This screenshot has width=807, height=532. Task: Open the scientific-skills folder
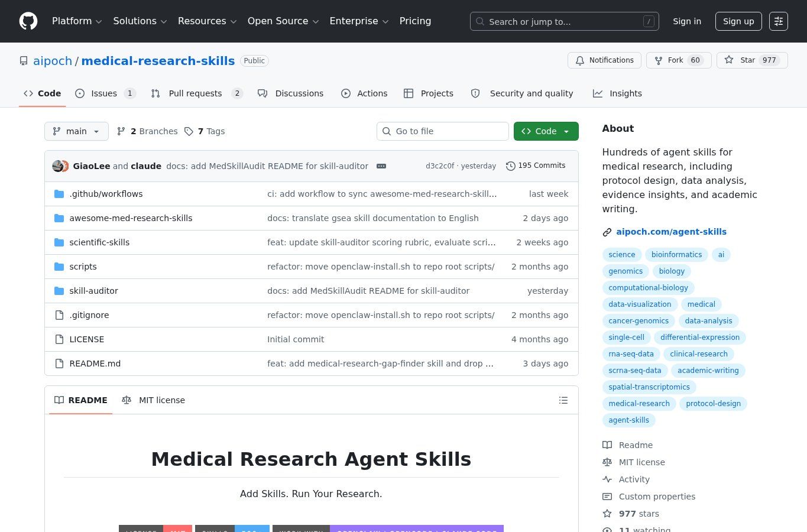click(99, 242)
